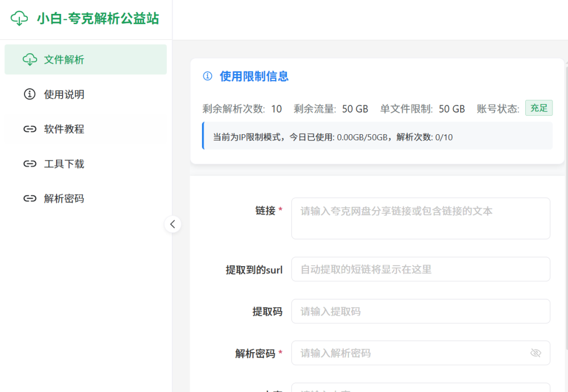The image size is (568, 392).
Task: Click the info icon beside 使用说明
Action: point(30,94)
